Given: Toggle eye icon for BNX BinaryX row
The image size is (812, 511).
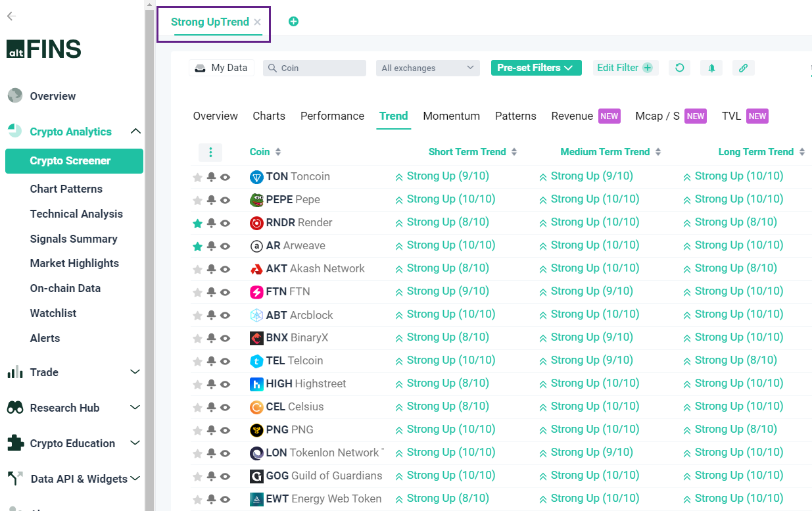Looking at the screenshot, I should [225, 338].
